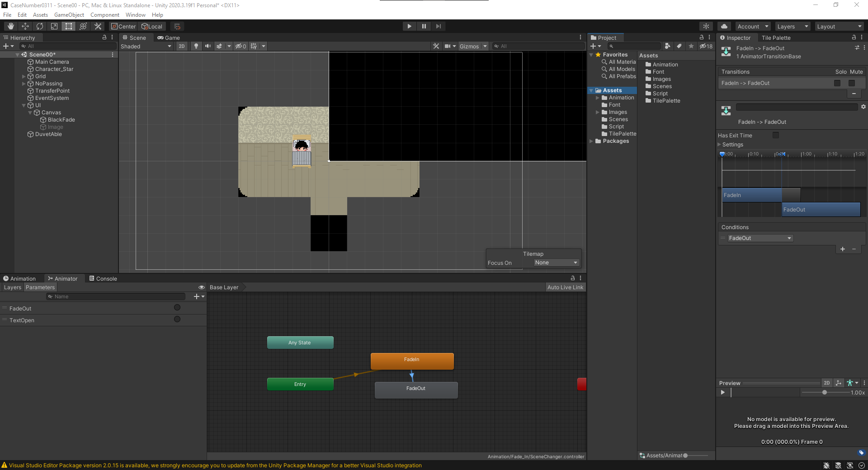Open the Layers dropdown
This screenshot has height=470, width=868.
click(x=792, y=27)
